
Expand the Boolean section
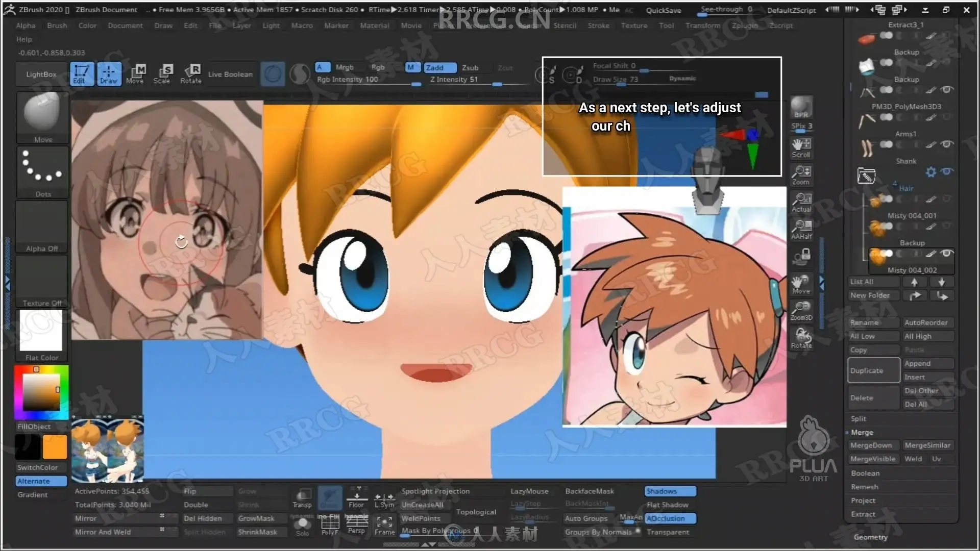pos(865,473)
